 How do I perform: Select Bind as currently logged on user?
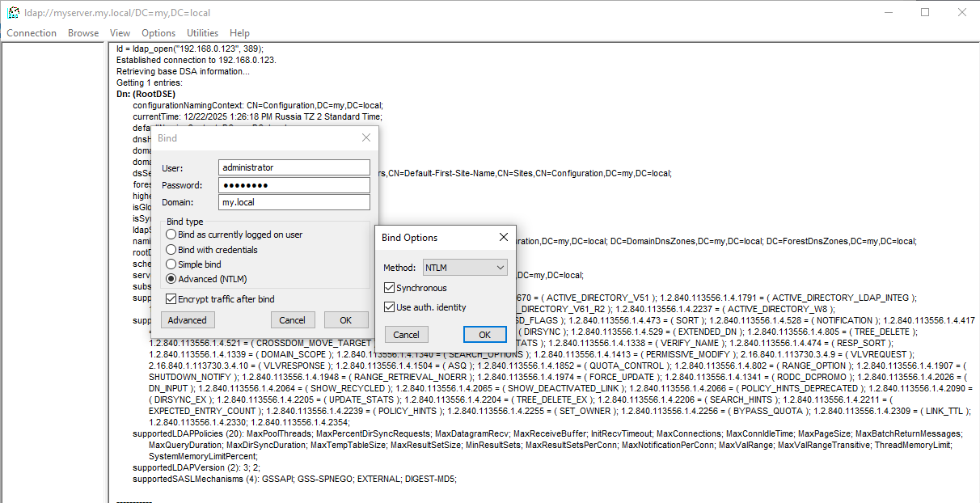coord(171,235)
